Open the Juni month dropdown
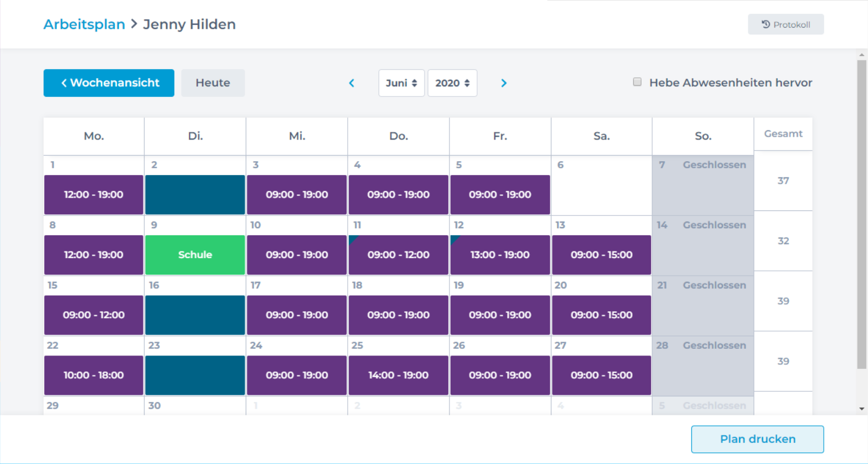The image size is (868, 464). [401, 83]
